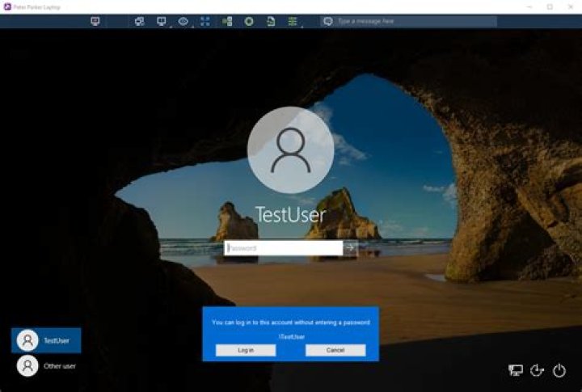582x392 pixels.
Task: Click the green circle record icon
Action: pyautogui.click(x=249, y=21)
